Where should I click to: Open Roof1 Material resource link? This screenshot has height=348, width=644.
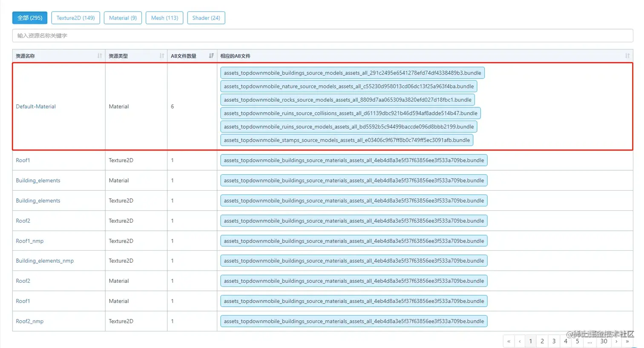pyautogui.click(x=23, y=301)
